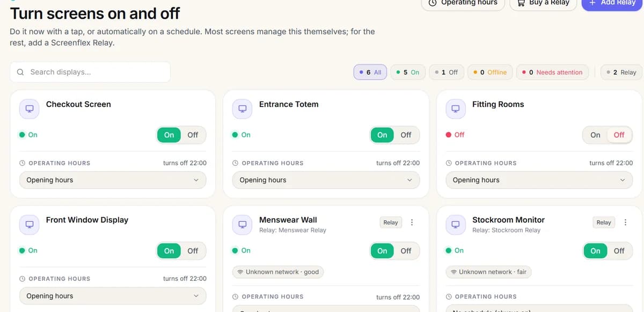Click the Menswear Wall monitor icon
This screenshot has height=312, width=644.
coord(243,224)
